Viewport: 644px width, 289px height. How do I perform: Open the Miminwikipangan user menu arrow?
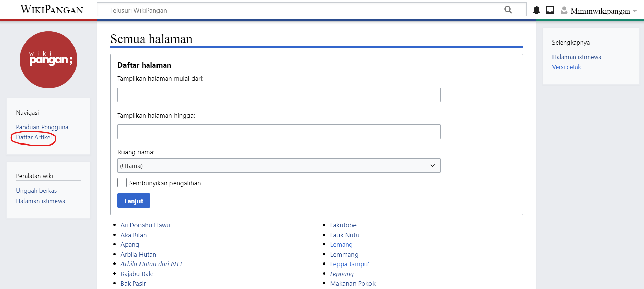click(634, 11)
